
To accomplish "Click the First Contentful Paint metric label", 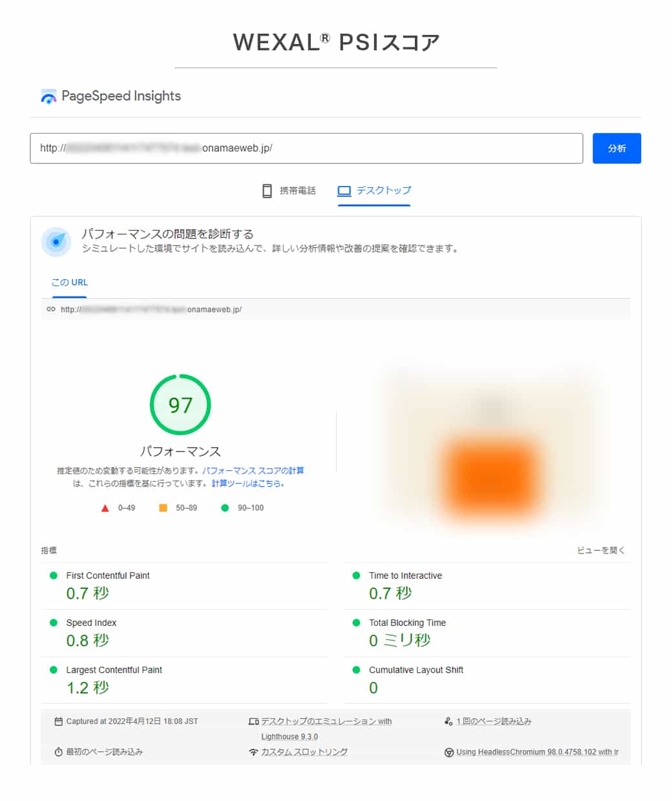I will [108, 576].
